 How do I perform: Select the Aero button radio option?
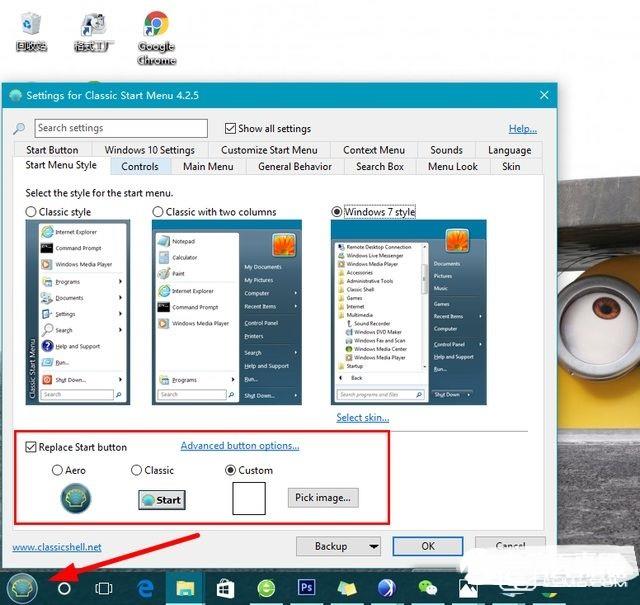click(57, 470)
